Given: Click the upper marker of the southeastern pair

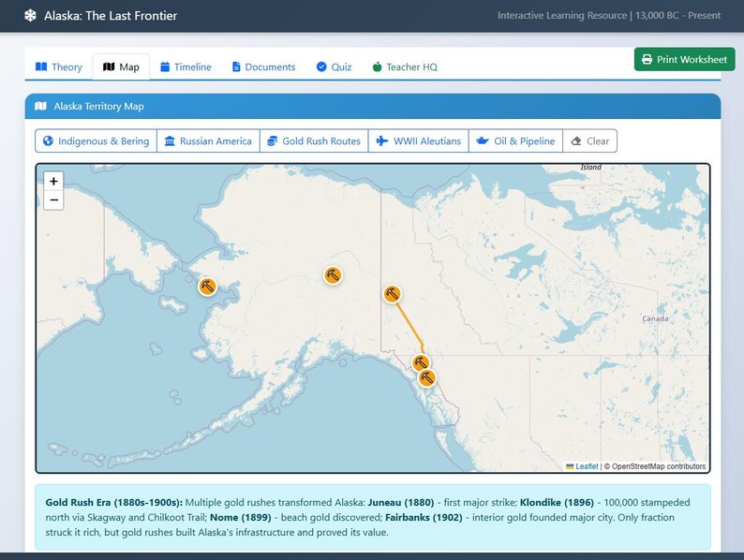Looking at the screenshot, I should (x=421, y=363).
